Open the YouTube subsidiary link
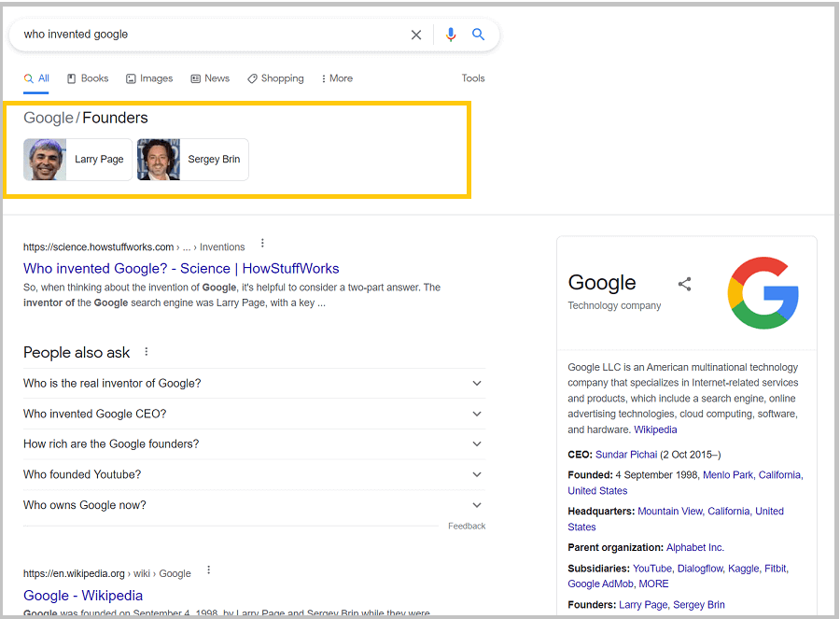Screen dimensions: 840x619 click(652, 568)
